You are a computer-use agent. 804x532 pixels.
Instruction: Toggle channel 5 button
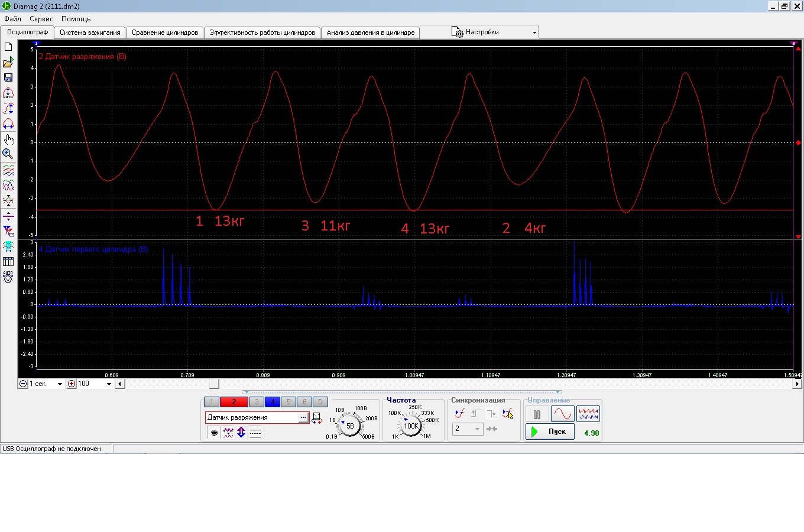click(288, 402)
